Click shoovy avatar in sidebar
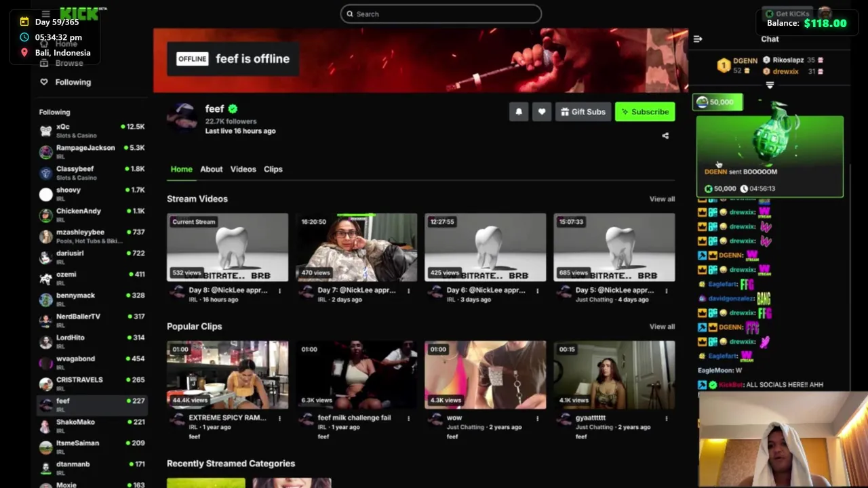The height and width of the screenshot is (488, 868). coord(45,195)
